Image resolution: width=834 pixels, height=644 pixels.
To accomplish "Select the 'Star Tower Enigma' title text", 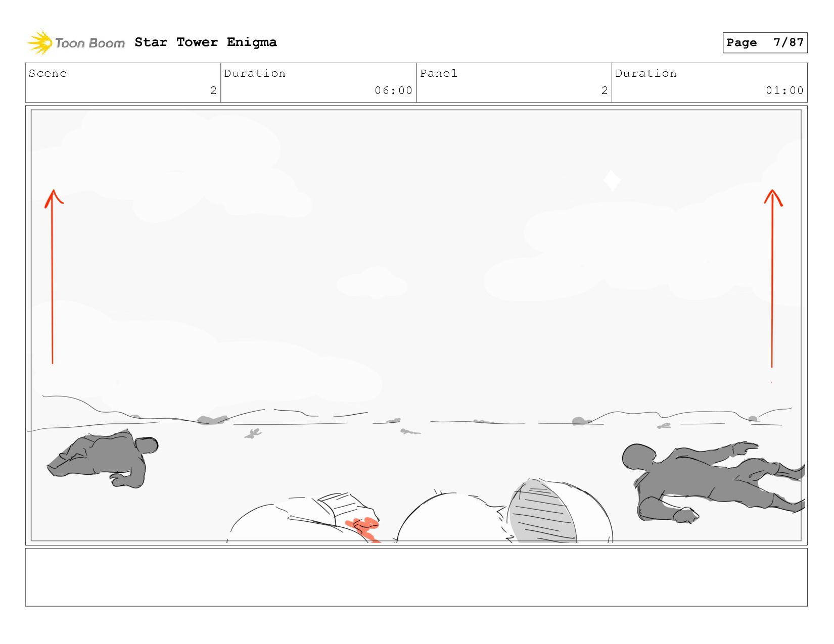I will (206, 42).
